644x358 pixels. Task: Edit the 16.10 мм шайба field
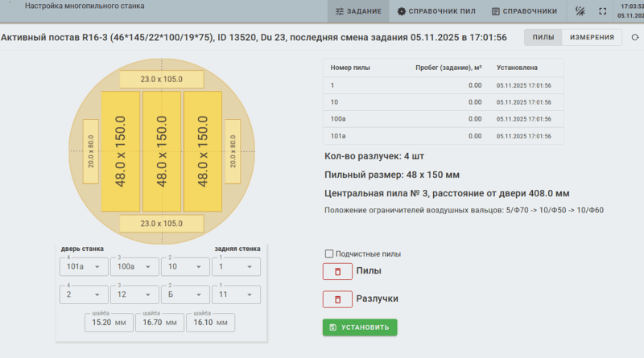click(210, 323)
